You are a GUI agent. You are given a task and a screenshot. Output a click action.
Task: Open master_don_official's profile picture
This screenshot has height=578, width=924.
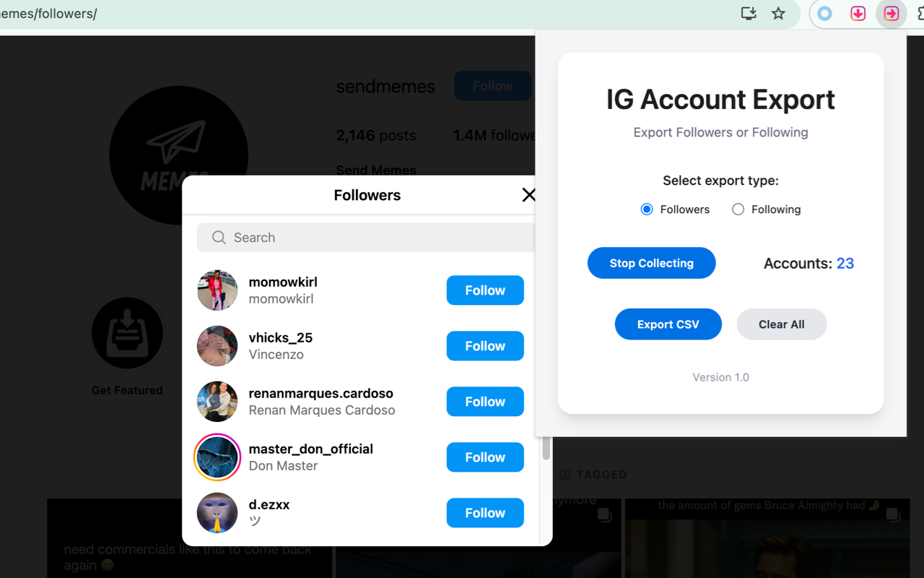pyautogui.click(x=217, y=457)
